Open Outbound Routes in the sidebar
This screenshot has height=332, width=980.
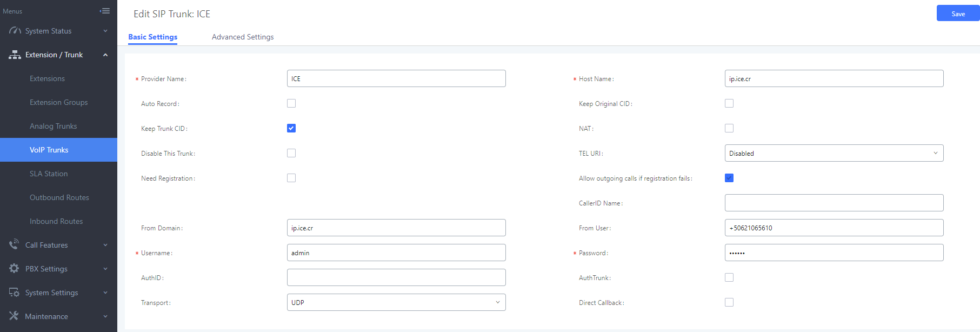coord(59,197)
